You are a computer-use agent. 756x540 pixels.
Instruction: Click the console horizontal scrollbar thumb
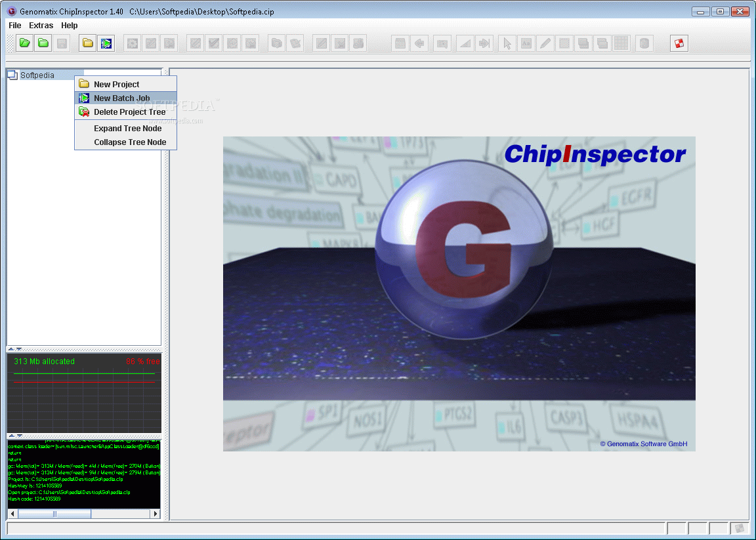[x=54, y=514]
